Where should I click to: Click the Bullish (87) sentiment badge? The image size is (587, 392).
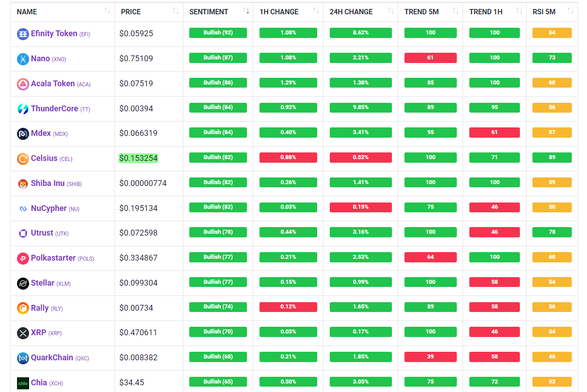[x=218, y=58]
